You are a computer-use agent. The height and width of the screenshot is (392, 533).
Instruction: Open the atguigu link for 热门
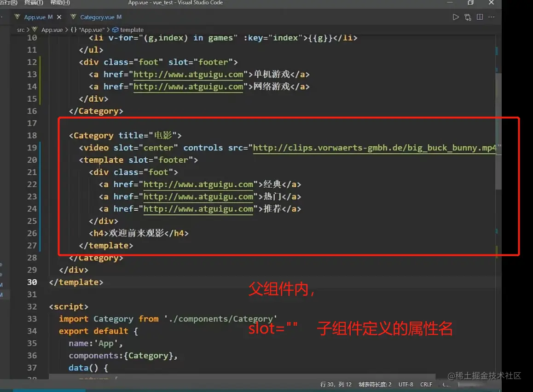pyautogui.click(x=198, y=196)
